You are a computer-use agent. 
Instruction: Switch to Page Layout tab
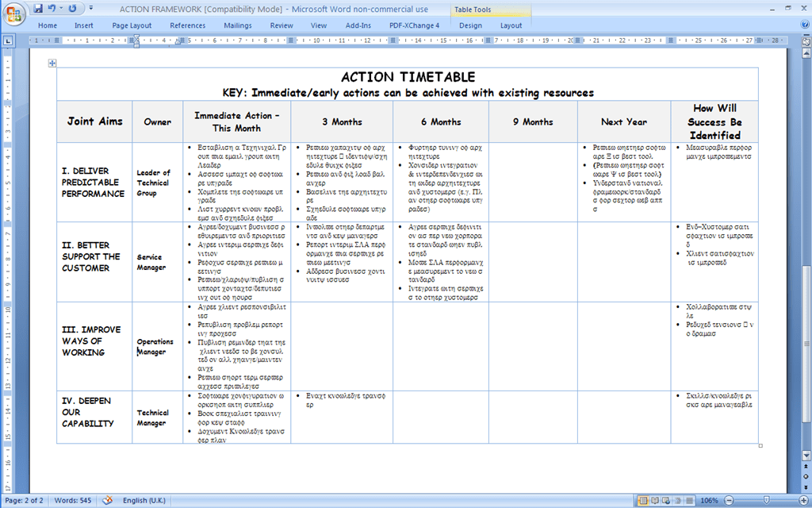click(132, 25)
